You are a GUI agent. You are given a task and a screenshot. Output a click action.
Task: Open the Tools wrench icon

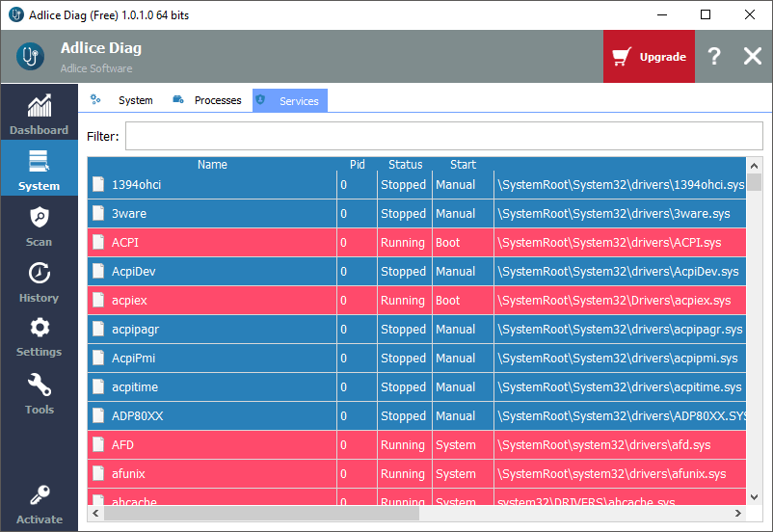pos(39,386)
